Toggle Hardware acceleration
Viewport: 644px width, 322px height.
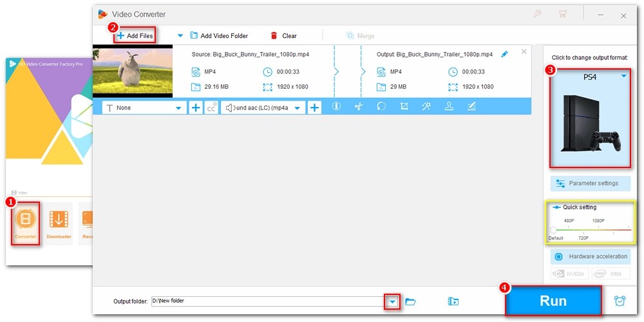tap(590, 257)
